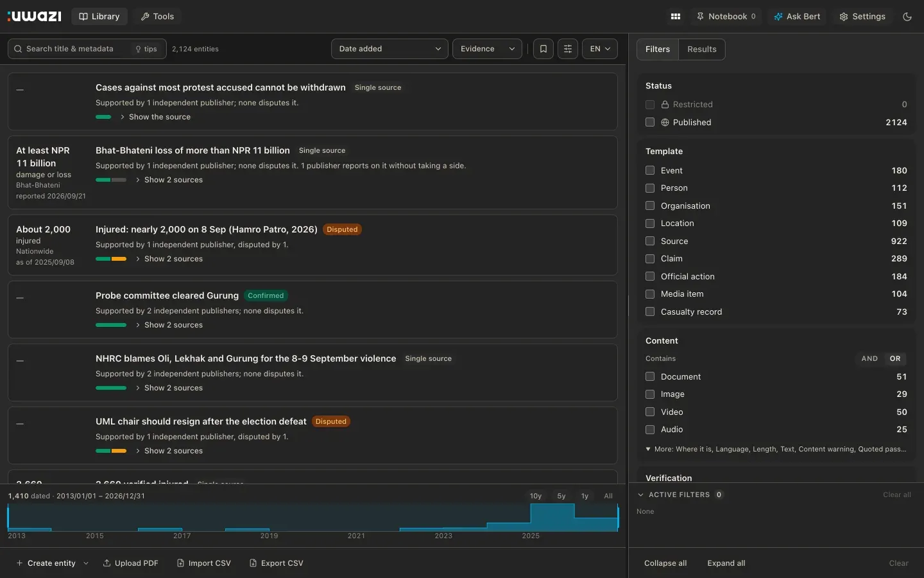Open Ask Bert assistant
The image size is (924, 578).
(x=797, y=17)
